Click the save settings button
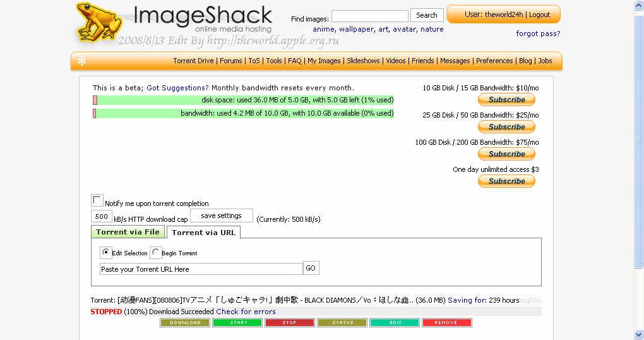 pyautogui.click(x=222, y=216)
